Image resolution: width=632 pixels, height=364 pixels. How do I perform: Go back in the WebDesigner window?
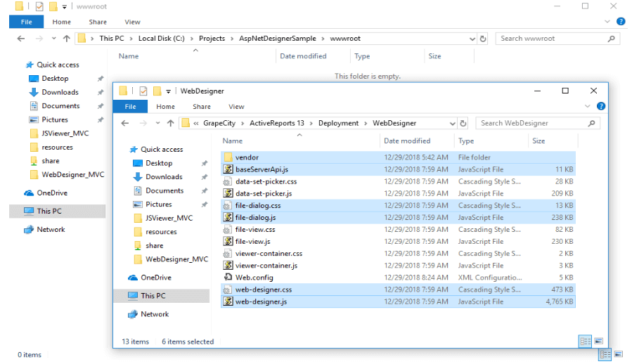click(x=125, y=124)
